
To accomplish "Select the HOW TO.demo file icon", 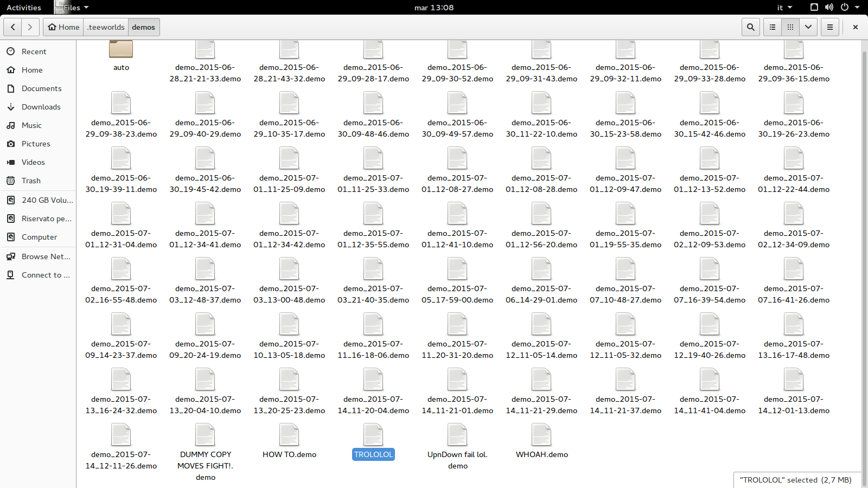I will (x=289, y=435).
